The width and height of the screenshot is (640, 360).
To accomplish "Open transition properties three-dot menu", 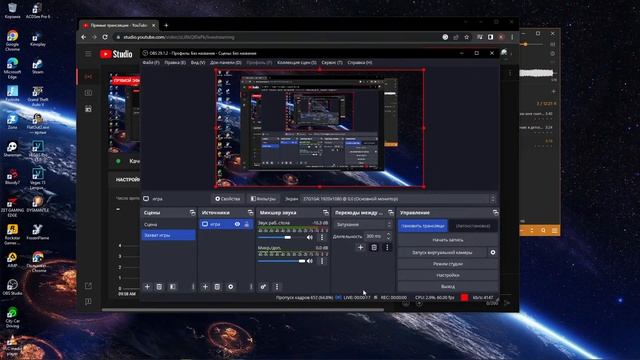I will pyautogui.click(x=387, y=247).
